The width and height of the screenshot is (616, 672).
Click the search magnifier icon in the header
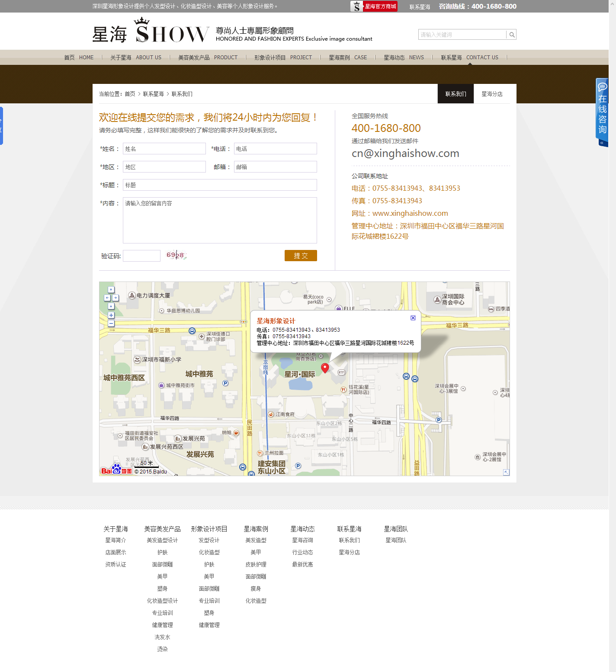(x=512, y=35)
